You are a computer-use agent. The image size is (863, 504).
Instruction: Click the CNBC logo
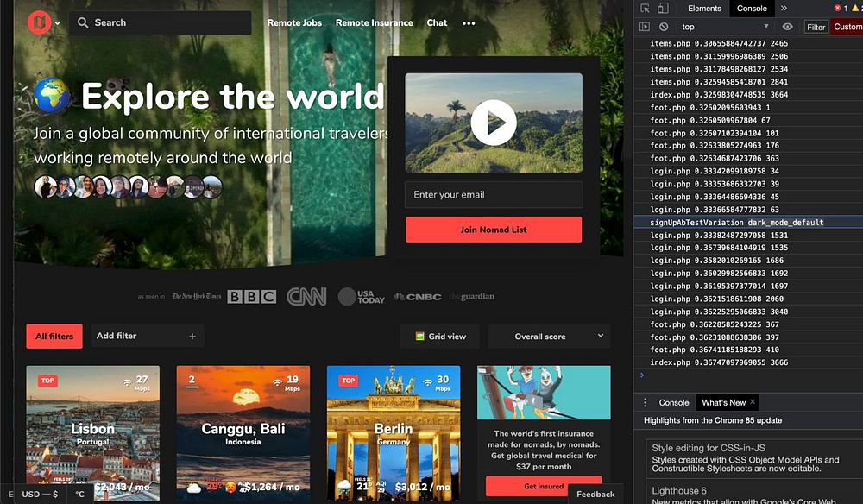417,297
